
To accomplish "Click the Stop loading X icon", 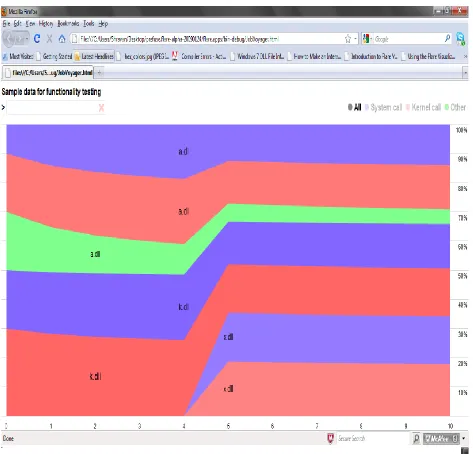I will (49, 39).
